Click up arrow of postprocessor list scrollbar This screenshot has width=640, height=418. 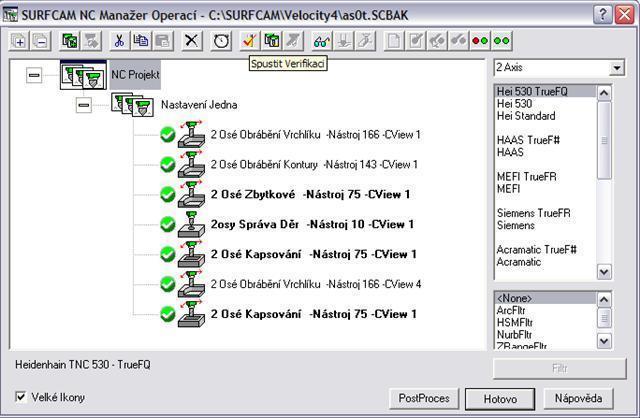[604, 93]
